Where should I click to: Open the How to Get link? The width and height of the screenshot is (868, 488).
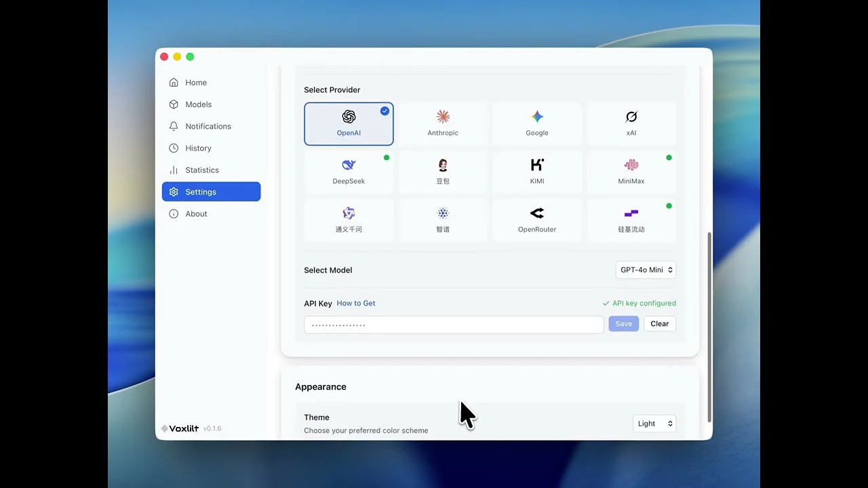[x=356, y=303]
